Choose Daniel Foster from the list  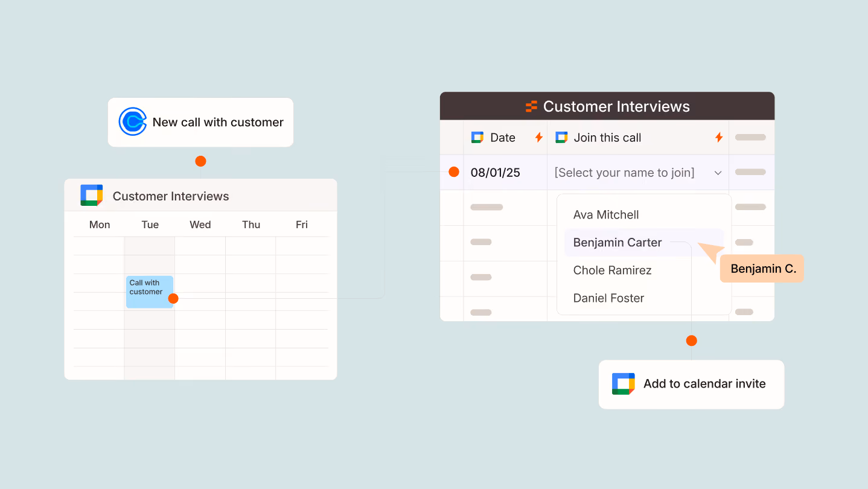(608, 298)
